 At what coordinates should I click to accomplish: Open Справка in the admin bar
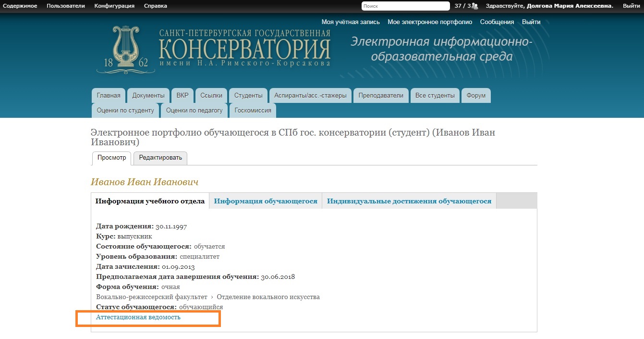click(156, 6)
